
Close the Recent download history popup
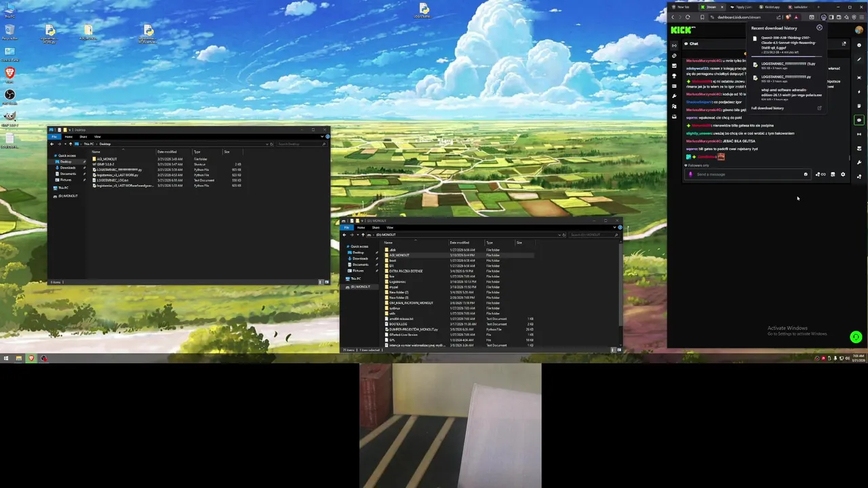(819, 27)
